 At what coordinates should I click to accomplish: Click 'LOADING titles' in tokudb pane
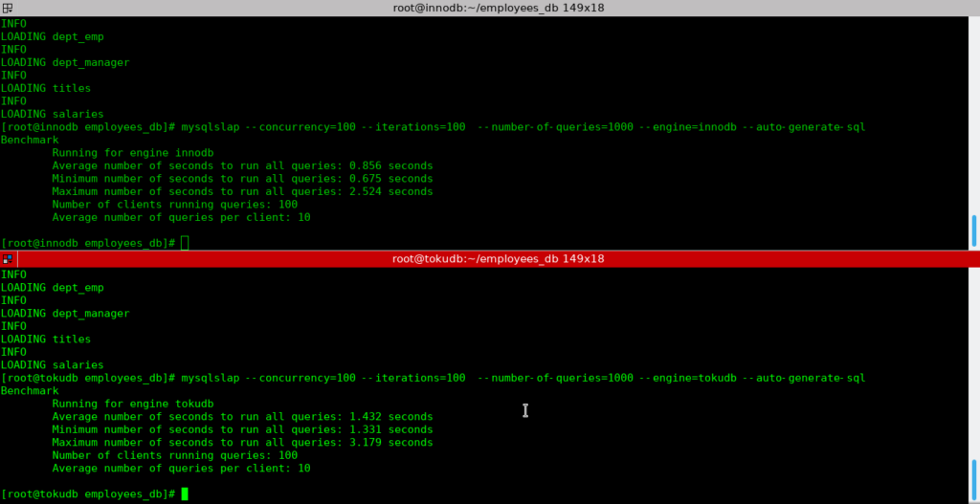pos(46,340)
